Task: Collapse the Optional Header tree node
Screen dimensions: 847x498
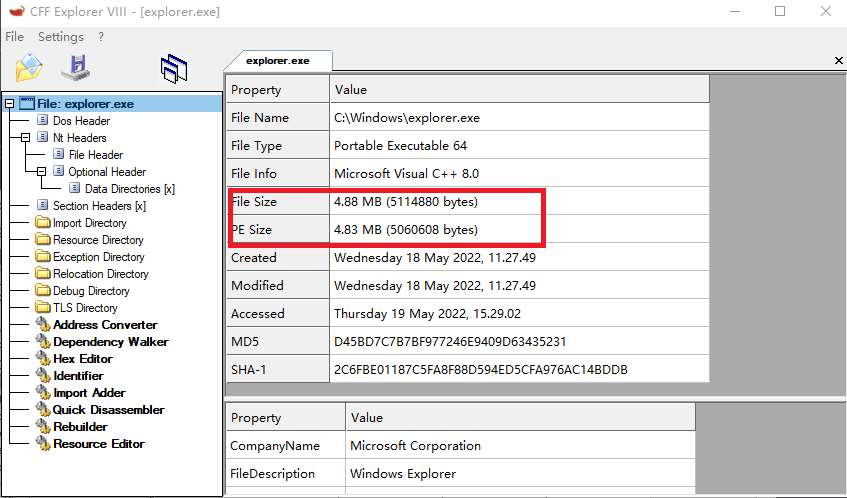Action: (x=42, y=172)
